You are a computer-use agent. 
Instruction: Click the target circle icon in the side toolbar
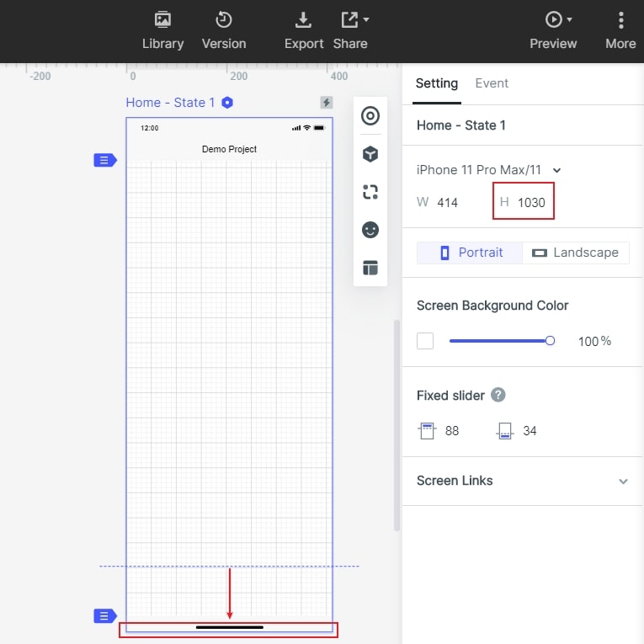[370, 116]
